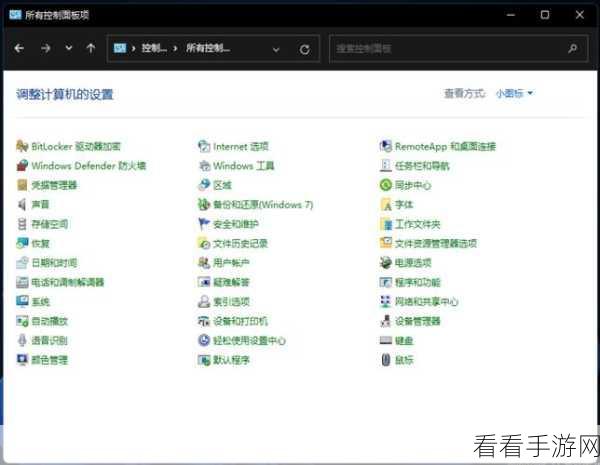
Task: Open the Windows 工具 icon
Action: coord(204,166)
